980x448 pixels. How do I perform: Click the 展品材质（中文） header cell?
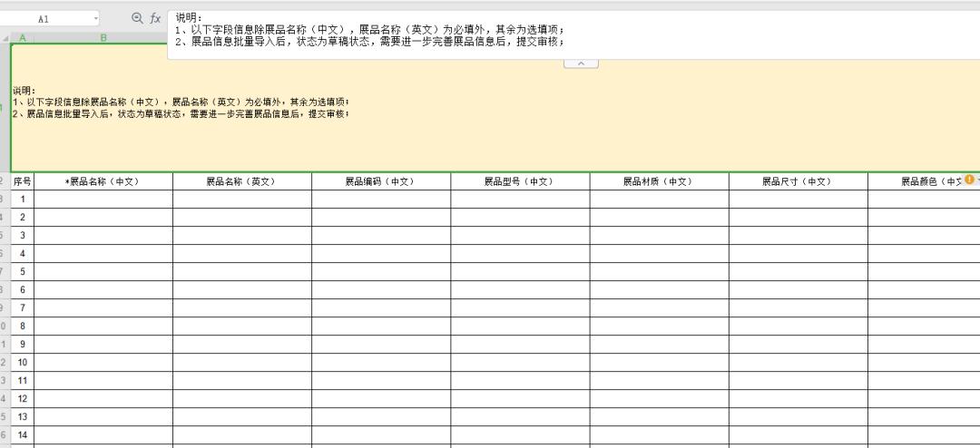click(x=659, y=181)
